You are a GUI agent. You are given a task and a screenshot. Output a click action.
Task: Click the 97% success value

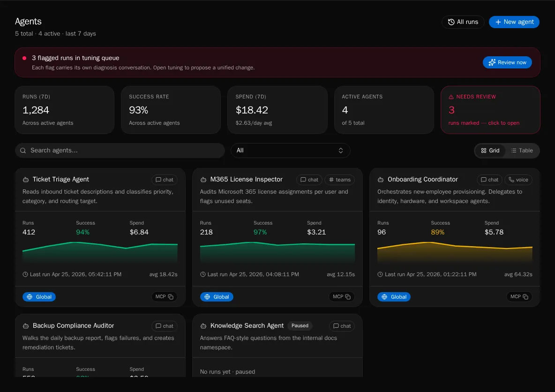point(260,232)
